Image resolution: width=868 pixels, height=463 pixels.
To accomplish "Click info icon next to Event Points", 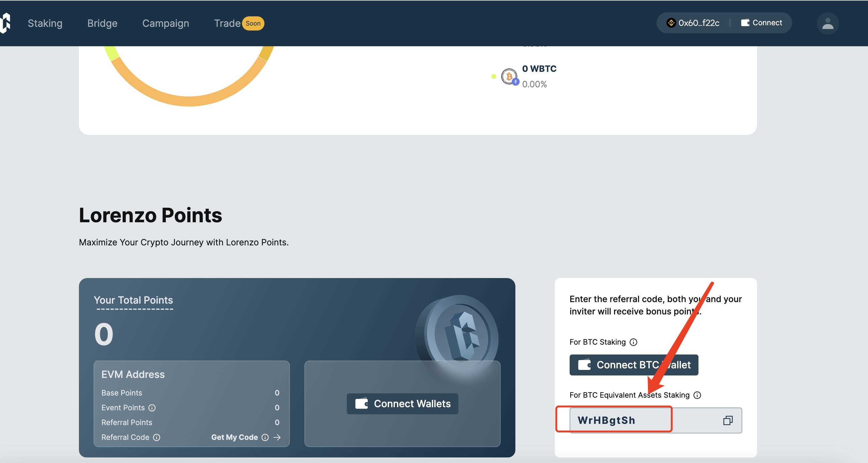I will click(x=152, y=408).
